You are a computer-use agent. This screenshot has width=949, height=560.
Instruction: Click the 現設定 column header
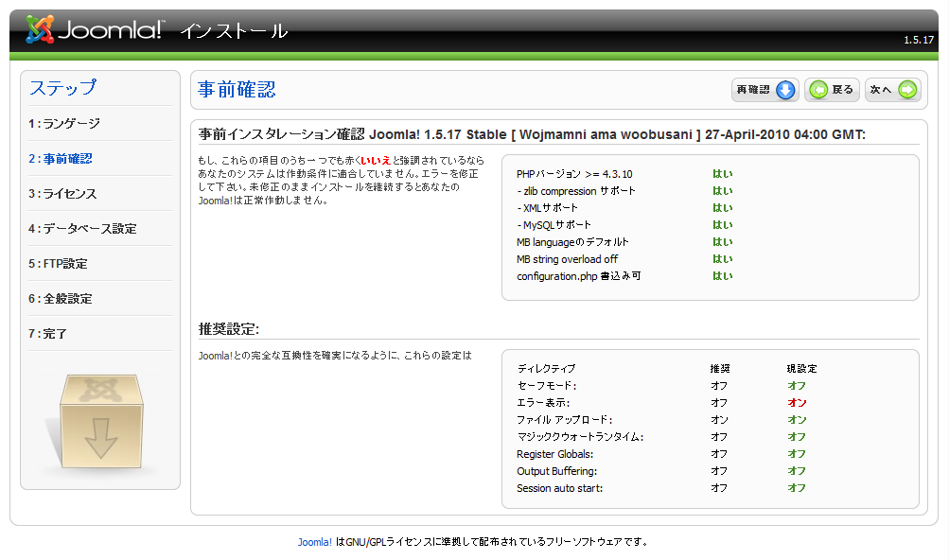point(802,369)
